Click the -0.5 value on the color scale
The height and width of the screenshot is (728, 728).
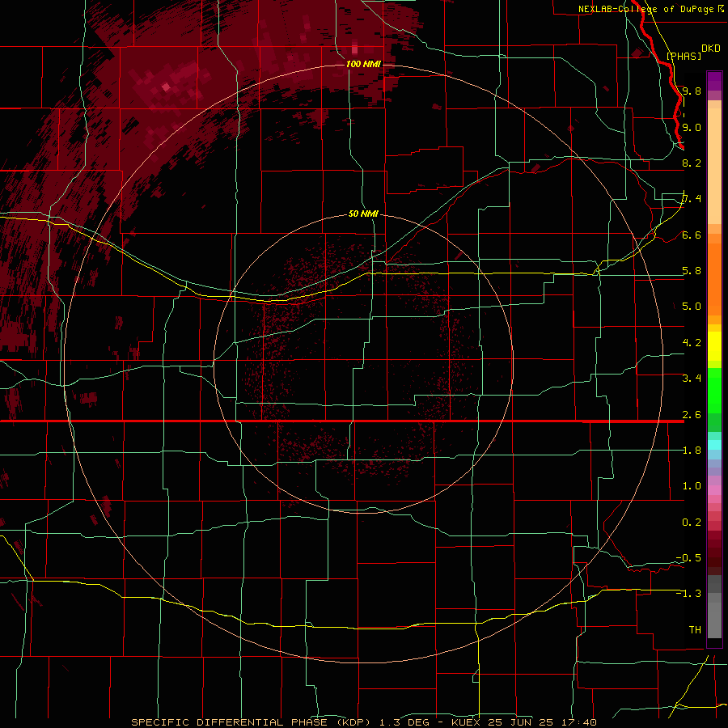pyautogui.click(x=688, y=558)
